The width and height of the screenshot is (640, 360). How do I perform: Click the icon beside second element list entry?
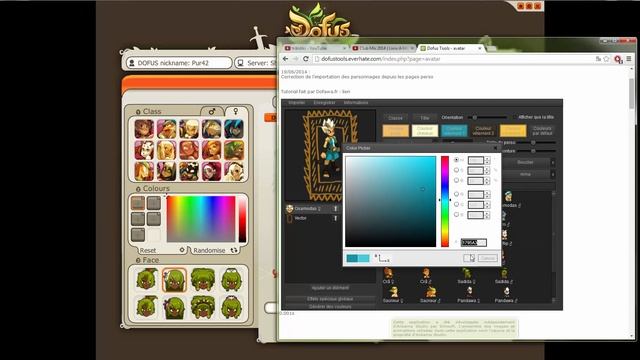coord(336,218)
